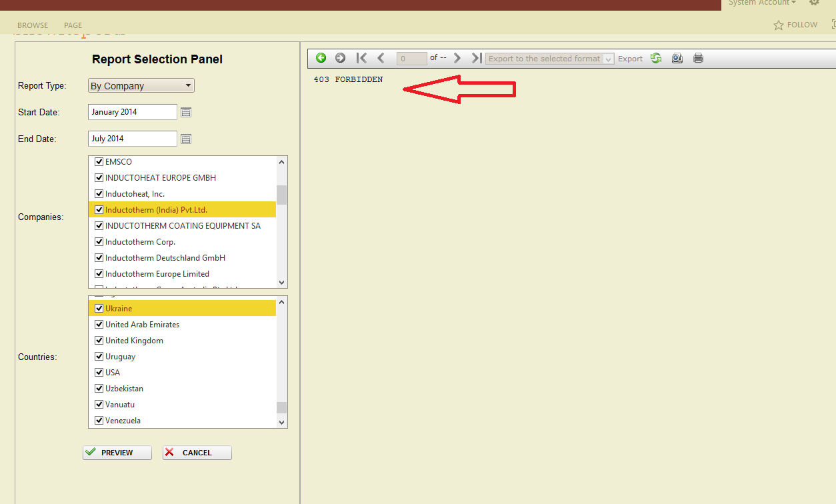Click Companies list scroll up arrow
This screenshot has width=836, height=504.
click(x=281, y=162)
